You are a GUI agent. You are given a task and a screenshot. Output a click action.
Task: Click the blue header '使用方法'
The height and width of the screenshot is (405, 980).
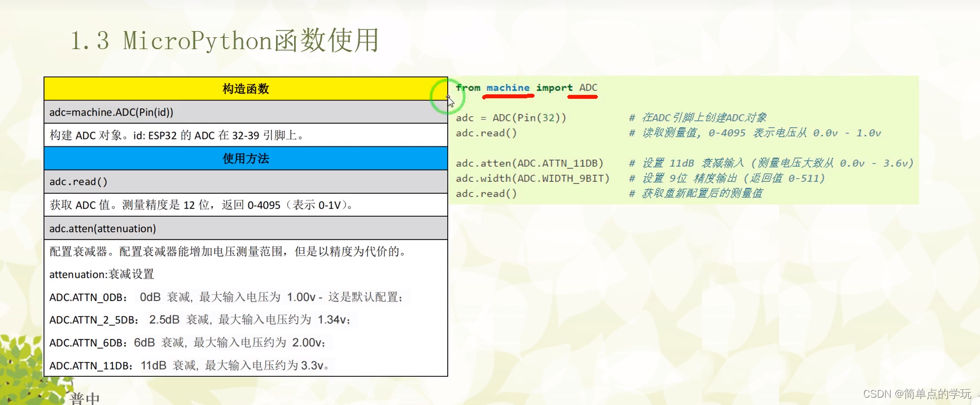(x=246, y=158)
